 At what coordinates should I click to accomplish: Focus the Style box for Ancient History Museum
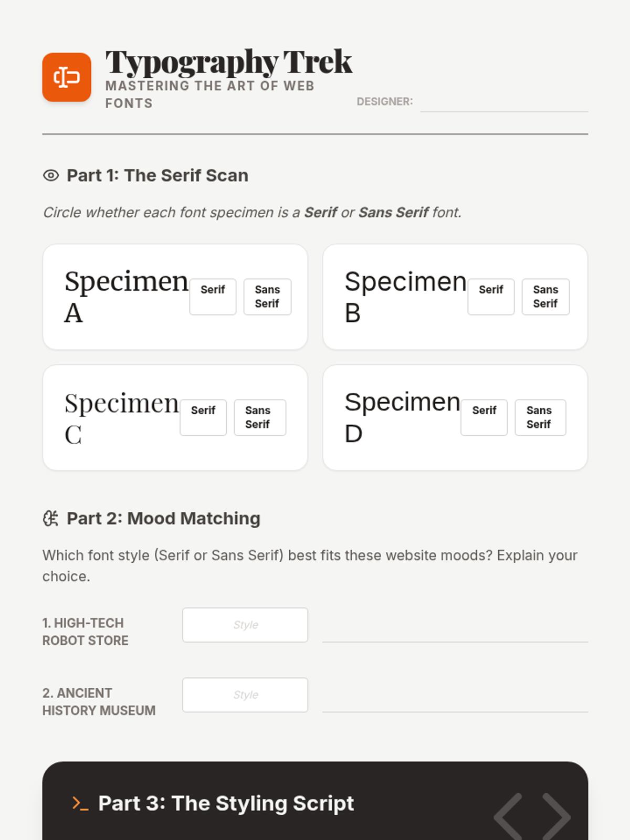pyautogui.click(x=245, y=695)
